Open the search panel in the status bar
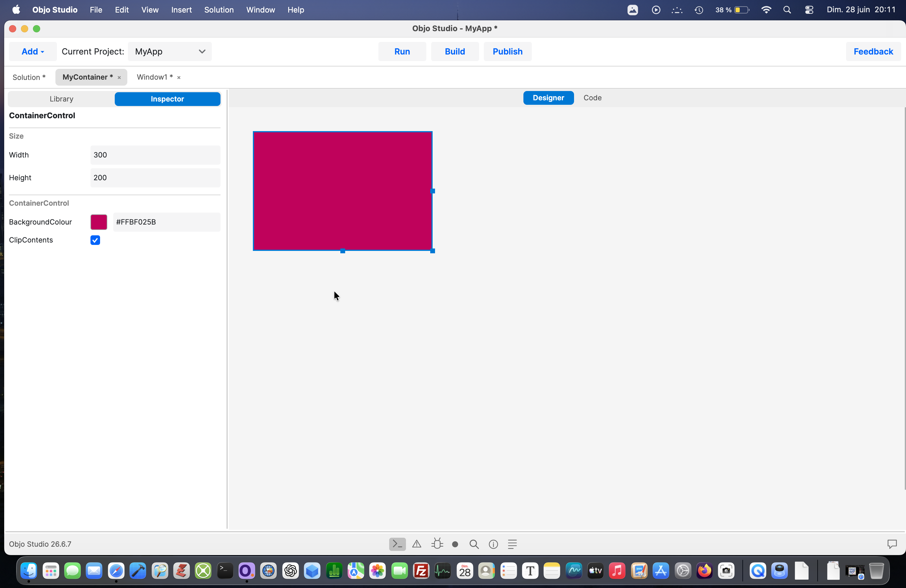This screenshot has width=906, height=588. pos(474,544)
